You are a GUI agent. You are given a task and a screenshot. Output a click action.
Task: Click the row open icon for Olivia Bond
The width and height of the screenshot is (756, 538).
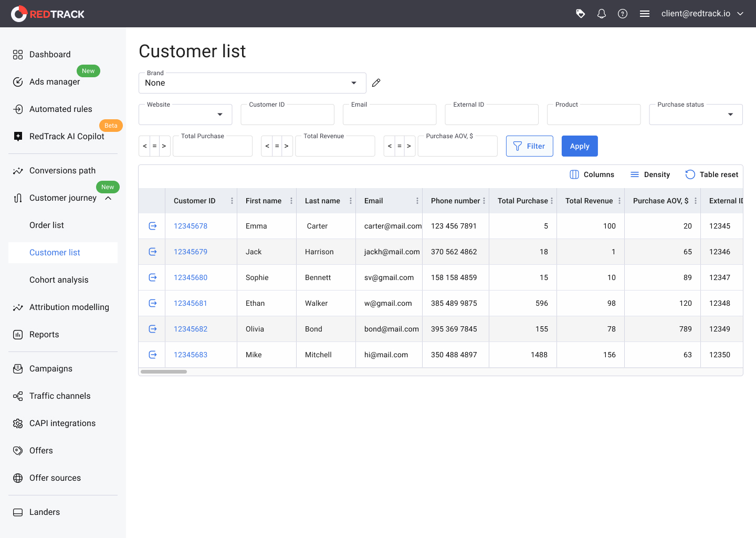[x=153, y=329]
